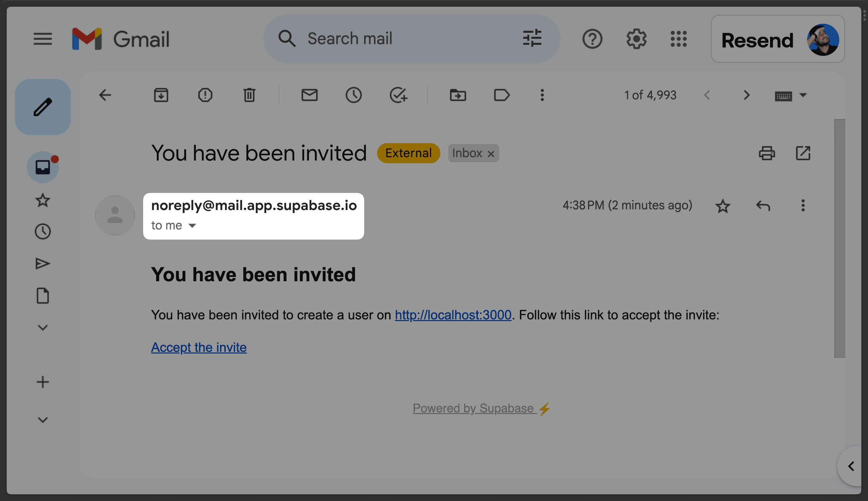Open Compose to write a new email

click(x=42, y=107)
